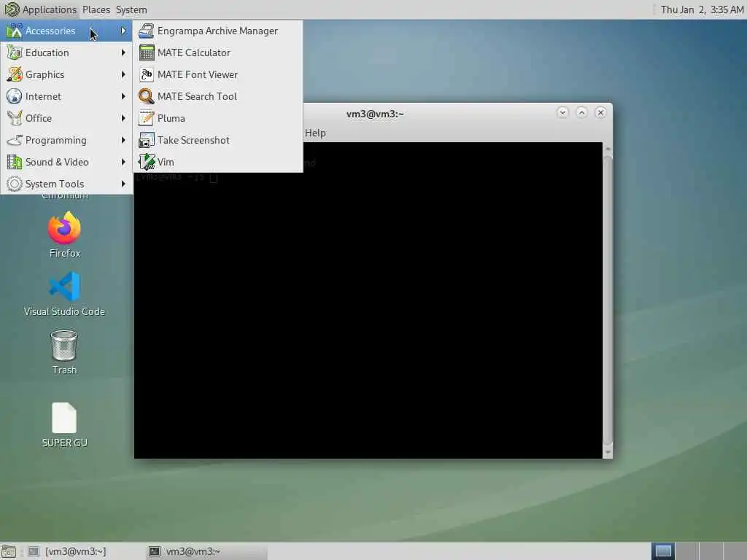Expand Internet submenu arrow
Screen dimensions: 747x560
click(x=123, y=97)
